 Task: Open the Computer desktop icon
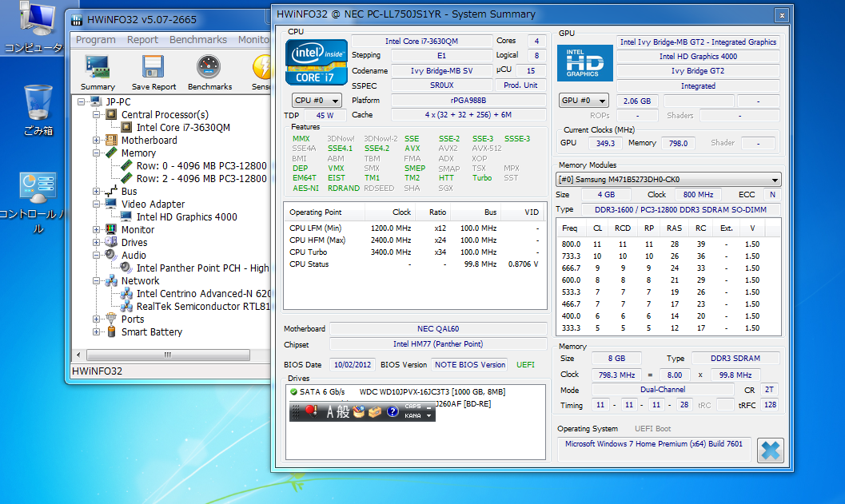tap(38, 18)
